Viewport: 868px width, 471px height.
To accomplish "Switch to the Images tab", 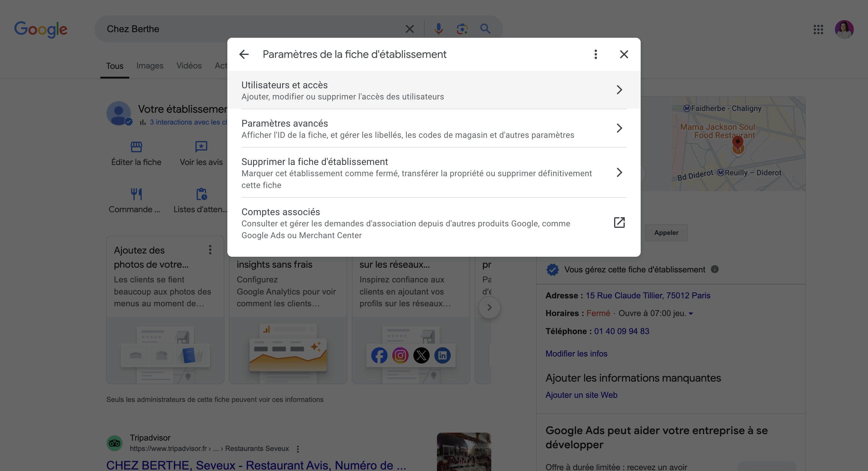I will [150, 66].
